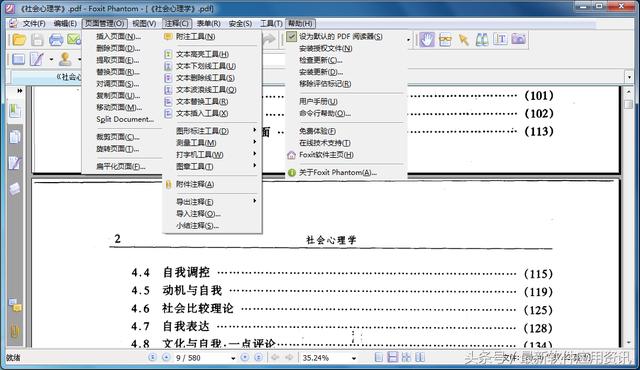640x370 pixels.
Task: Open the 工具 menu
Action: pos(271,24)
